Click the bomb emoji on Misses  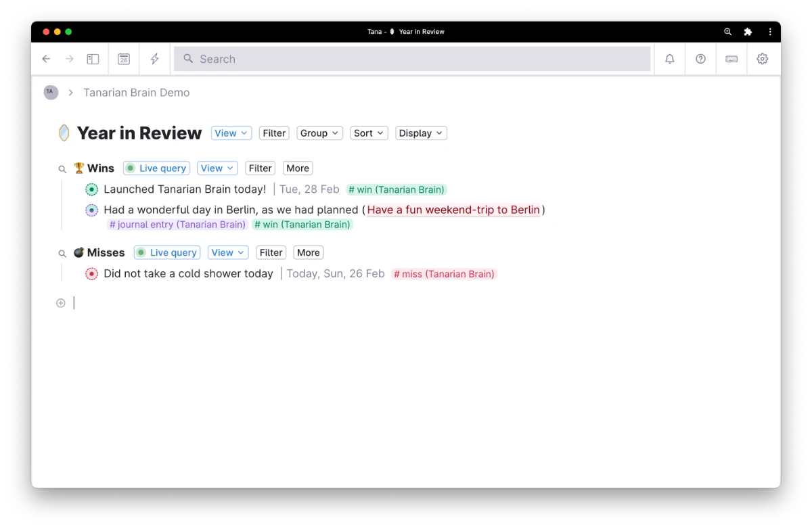click(x=79, y=252)
